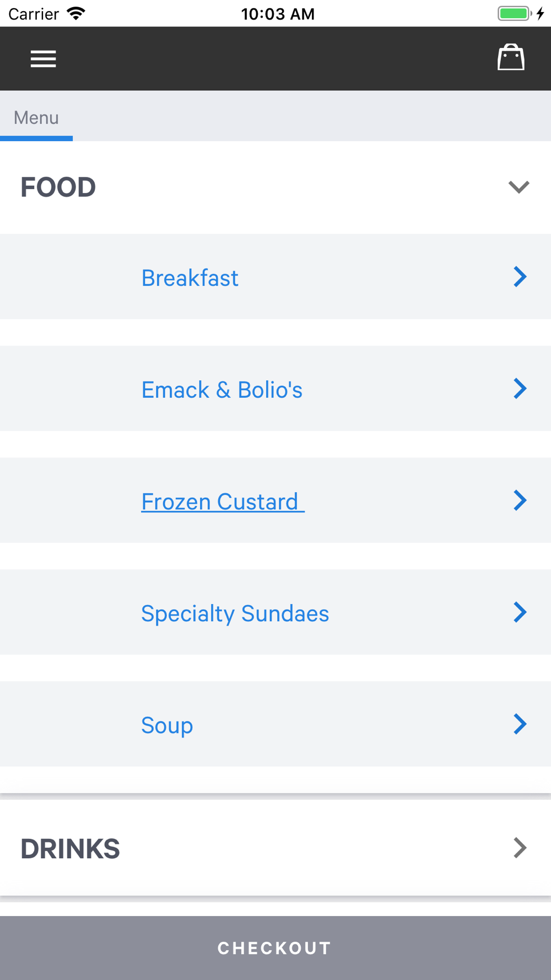This screenshot has height=980, width=551.
Task: Click the arrow beside Emack & Bolio's
Action: pos(520,389)
